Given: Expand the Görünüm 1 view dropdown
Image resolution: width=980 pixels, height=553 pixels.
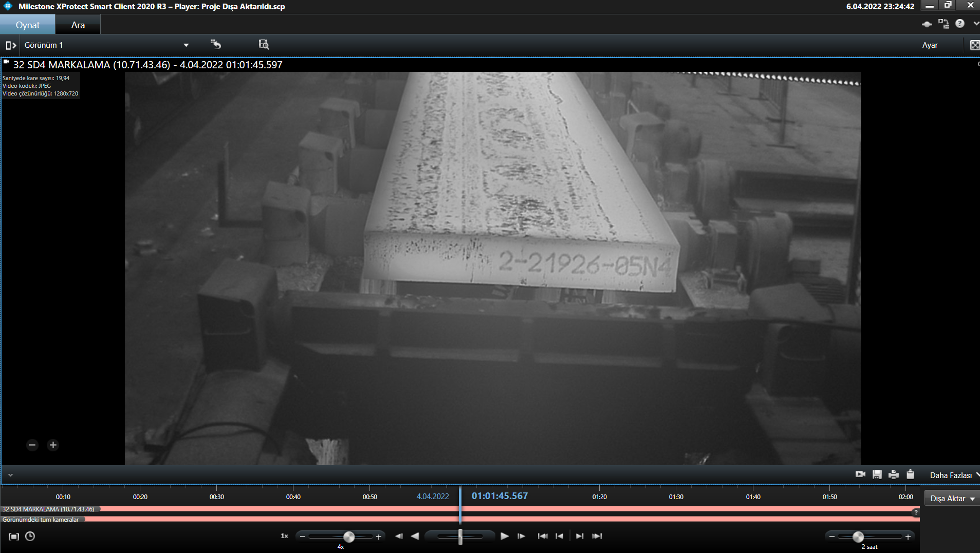Looking at the screenshot, I should [186, 45].
